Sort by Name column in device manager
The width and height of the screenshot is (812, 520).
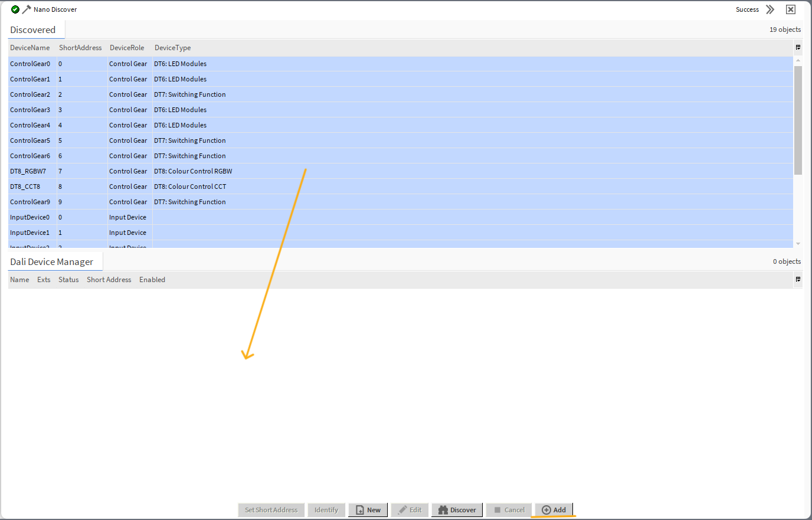point(19,280)
